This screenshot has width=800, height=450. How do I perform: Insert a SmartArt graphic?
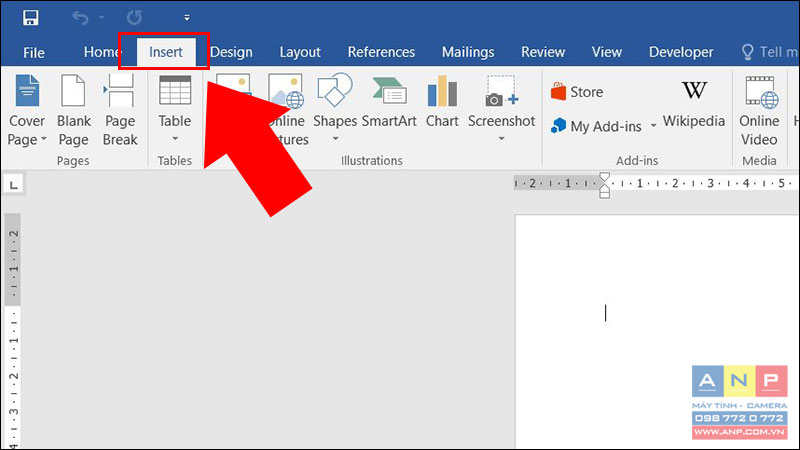coord(389,102)
